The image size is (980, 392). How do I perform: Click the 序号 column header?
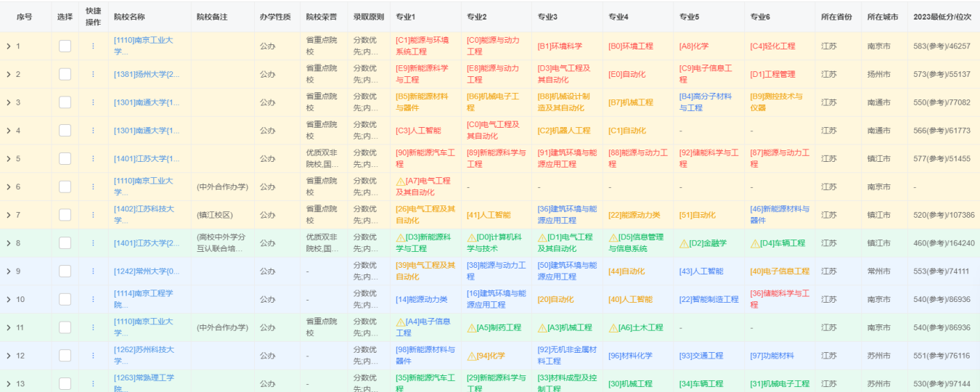(x=25, y=16)
